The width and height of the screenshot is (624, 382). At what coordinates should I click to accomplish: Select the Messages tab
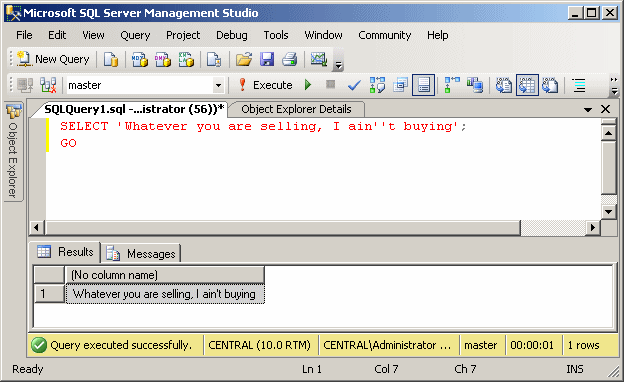[141, 253]
